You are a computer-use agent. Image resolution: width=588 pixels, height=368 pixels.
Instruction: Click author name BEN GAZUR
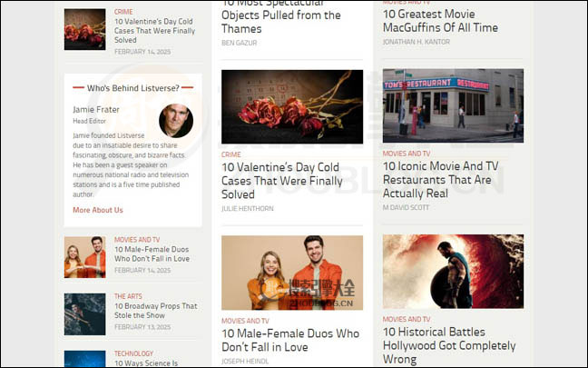[240, 43]
